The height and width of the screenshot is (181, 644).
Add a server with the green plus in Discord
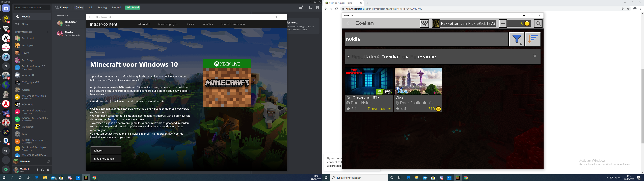click(6, 160)
